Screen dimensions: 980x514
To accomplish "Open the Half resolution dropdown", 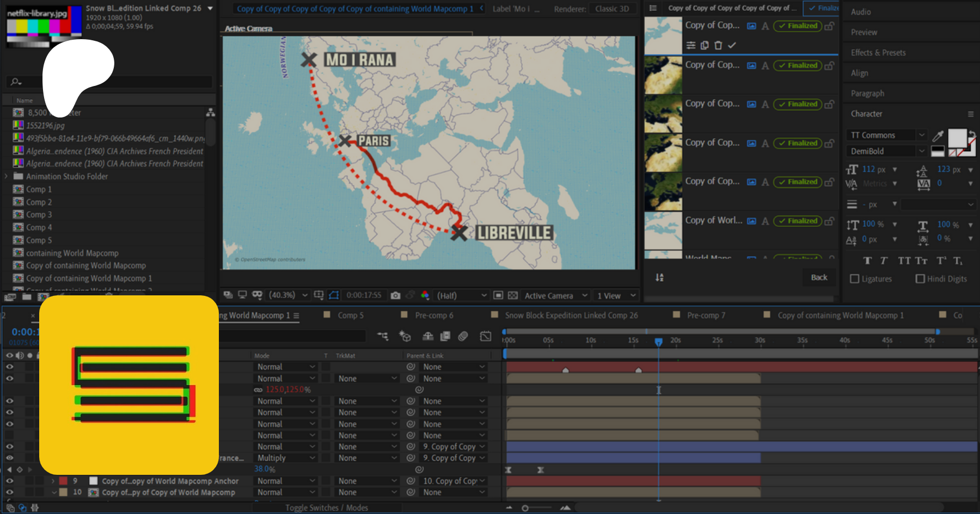I will (462, 295).
